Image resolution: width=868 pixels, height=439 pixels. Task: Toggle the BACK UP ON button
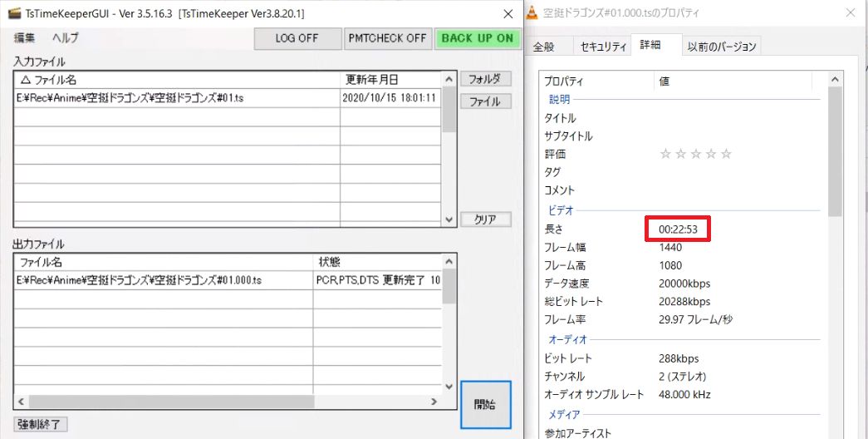478,39
